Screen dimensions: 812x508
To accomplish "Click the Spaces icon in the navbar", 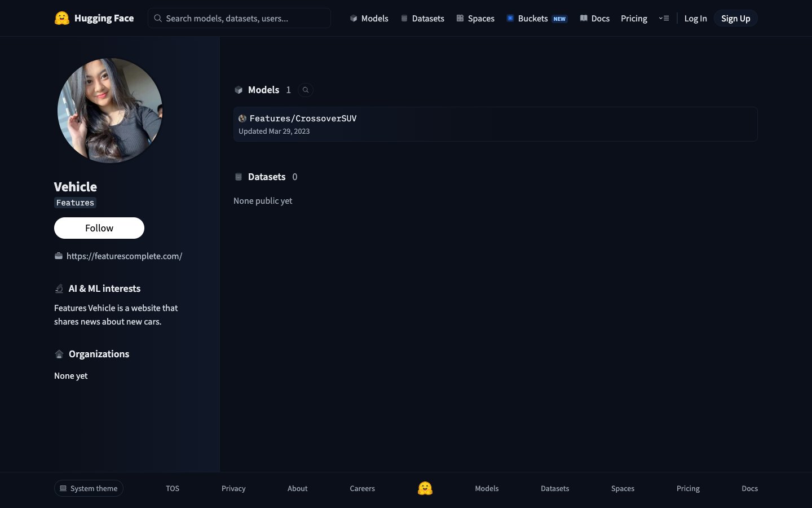I will coord(460,18).
